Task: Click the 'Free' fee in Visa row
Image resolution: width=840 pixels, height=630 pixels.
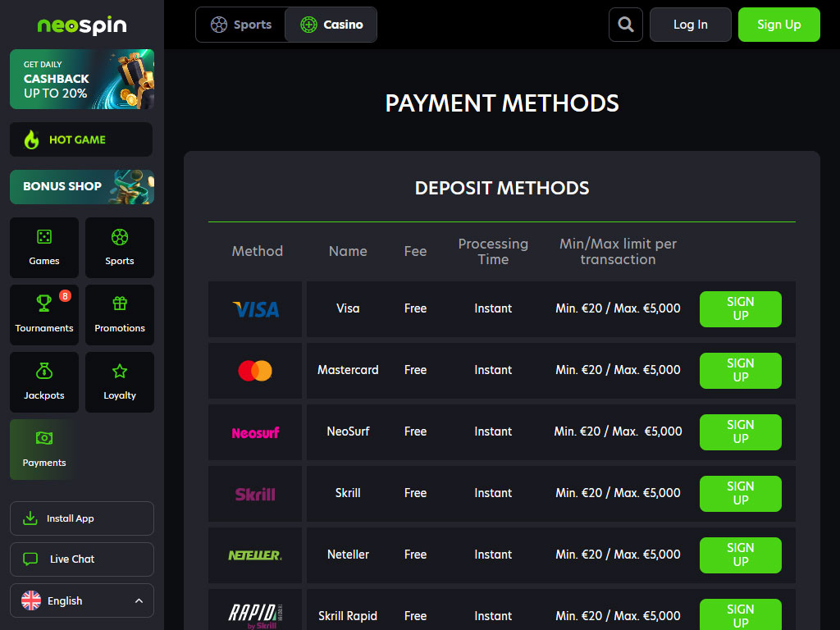Action: click(415, 308)
